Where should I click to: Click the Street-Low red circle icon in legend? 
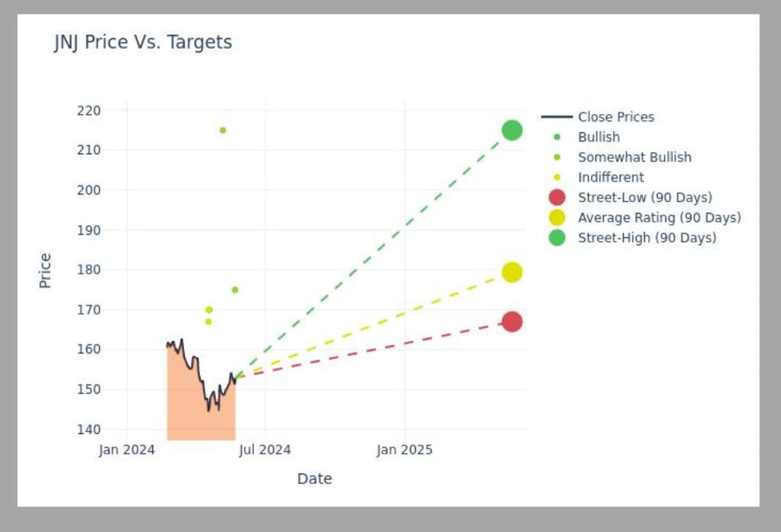[x=557, y=198]
